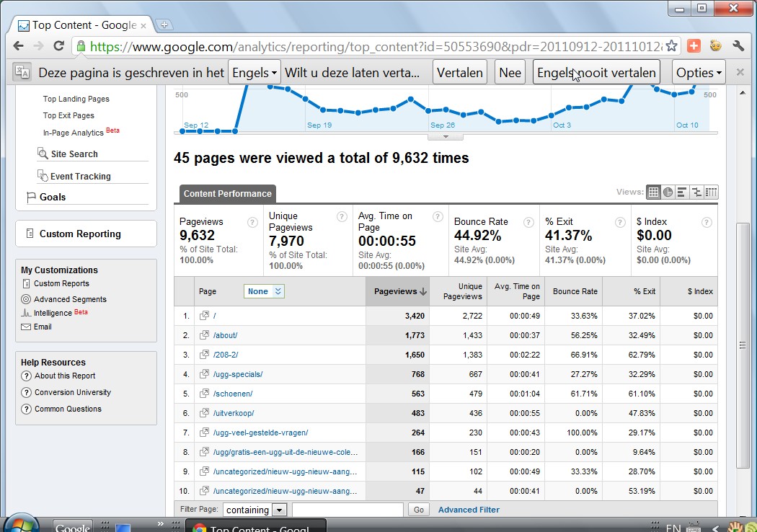Click the scrollbar up arrow
Viewport: 757px width, 532px height.
coord(743,92)
